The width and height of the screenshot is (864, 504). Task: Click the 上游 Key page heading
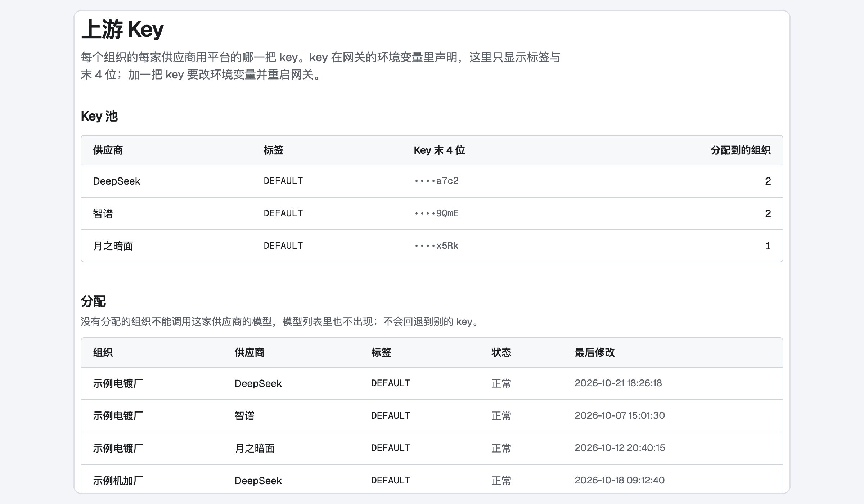pos(122,29)
